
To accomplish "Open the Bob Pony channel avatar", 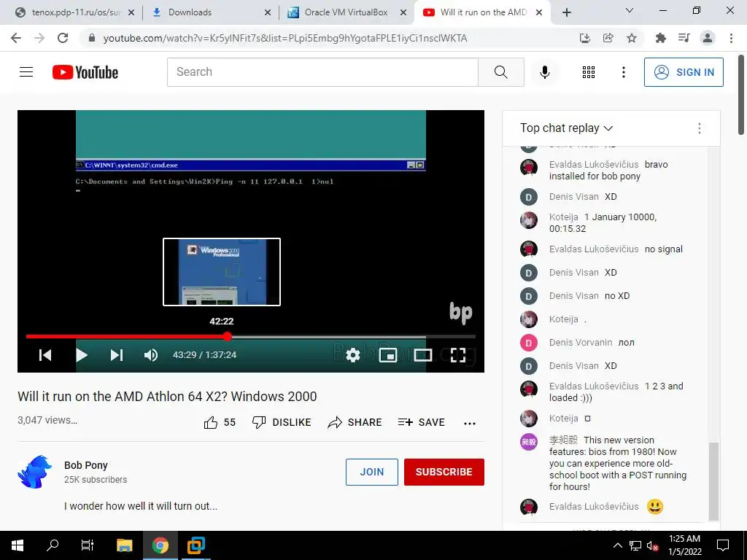I will (x=35, y=472).
